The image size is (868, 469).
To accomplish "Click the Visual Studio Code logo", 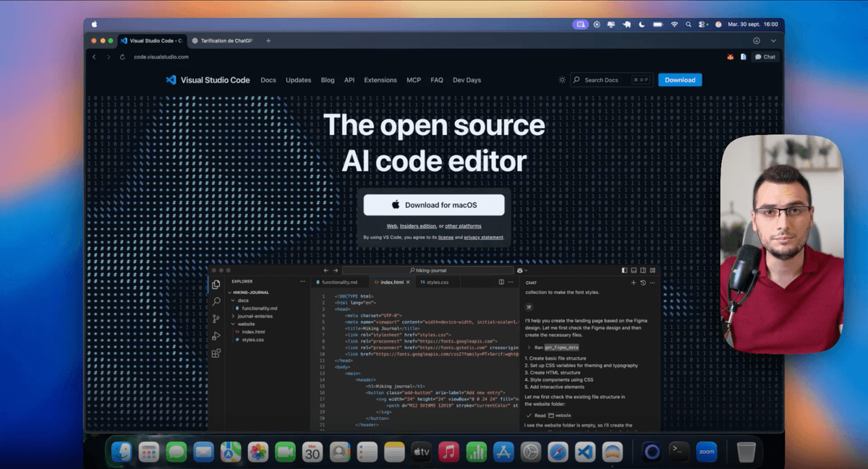I will pyautogui.click(x=171, y=80).
